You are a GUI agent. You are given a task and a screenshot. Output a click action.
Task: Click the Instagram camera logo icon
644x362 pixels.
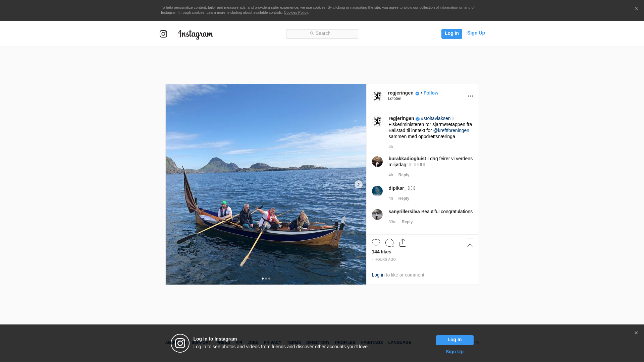pyautogui.click(x=163, y=34)
